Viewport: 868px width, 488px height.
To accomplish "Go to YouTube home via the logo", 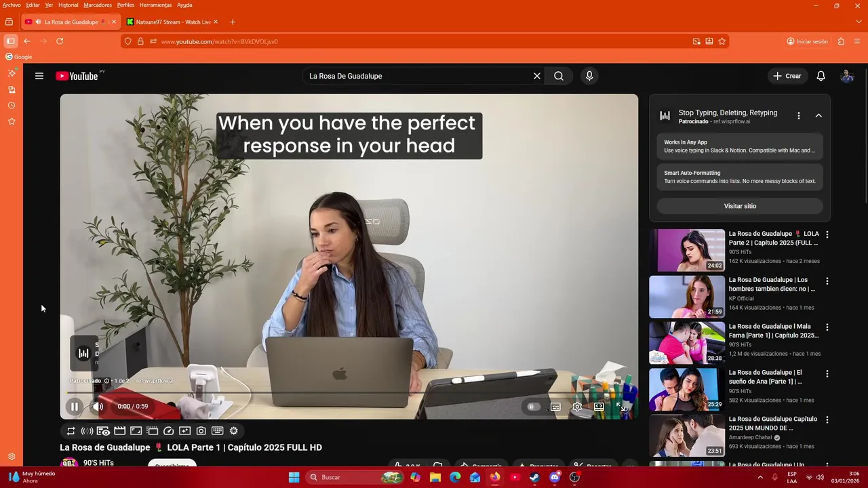I will pyautogui.click(x=77, y=76).
